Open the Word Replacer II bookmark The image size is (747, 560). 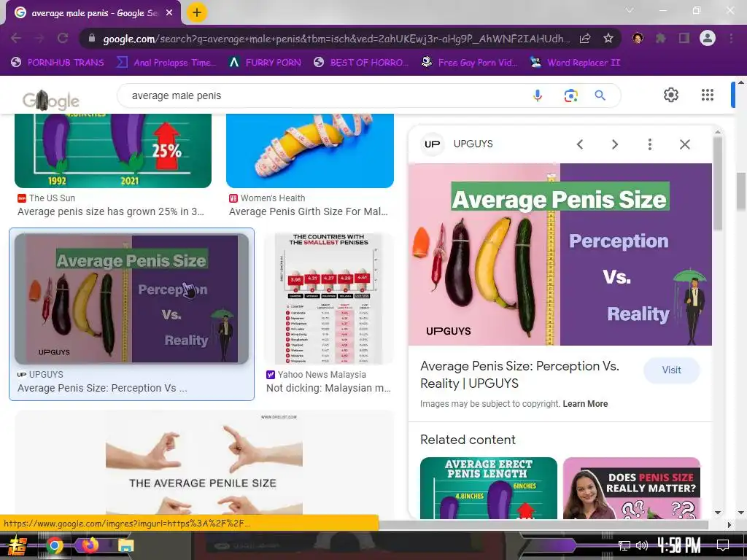(x=576, y=63)
